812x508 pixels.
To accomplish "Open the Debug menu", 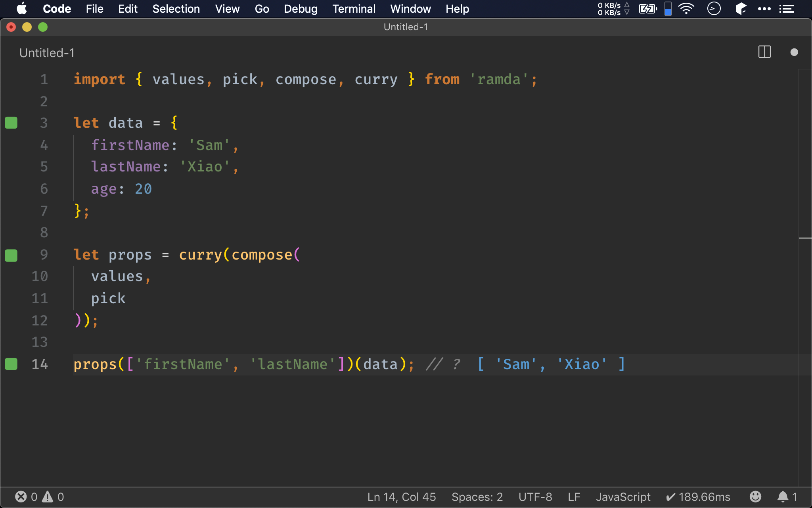I will pyautogui.click(x=301, y=9).
